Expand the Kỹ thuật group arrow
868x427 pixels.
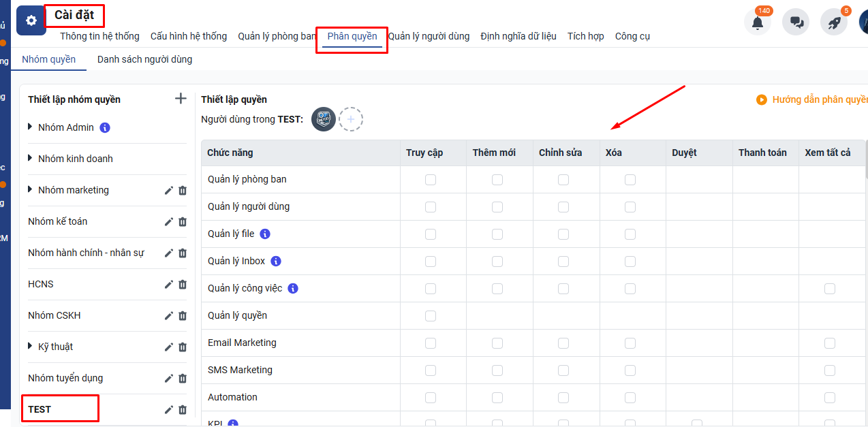(31, 347)
